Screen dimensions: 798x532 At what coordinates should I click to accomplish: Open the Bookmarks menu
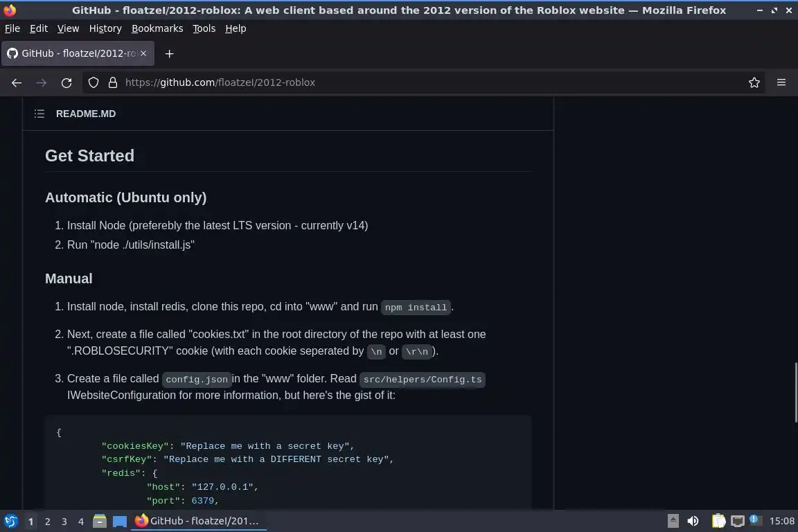click(157, 28)
